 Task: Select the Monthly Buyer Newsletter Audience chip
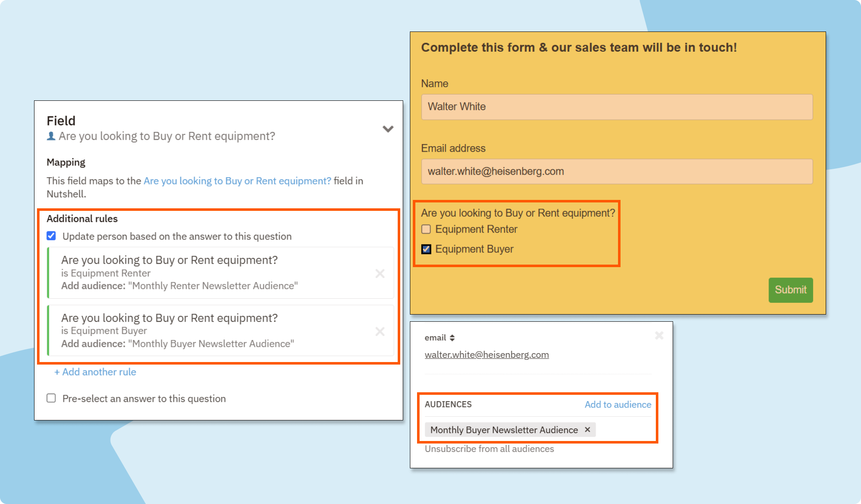(504, 430)
